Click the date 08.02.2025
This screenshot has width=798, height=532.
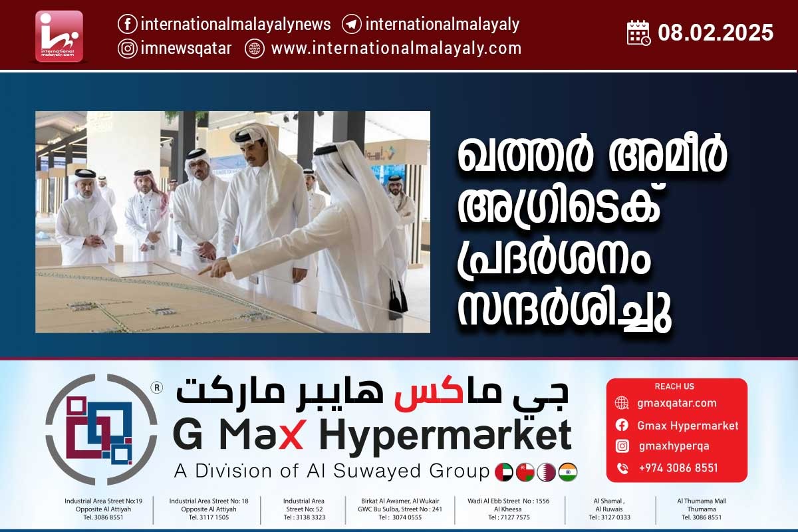pyautogui.click(x=716, y=32)
